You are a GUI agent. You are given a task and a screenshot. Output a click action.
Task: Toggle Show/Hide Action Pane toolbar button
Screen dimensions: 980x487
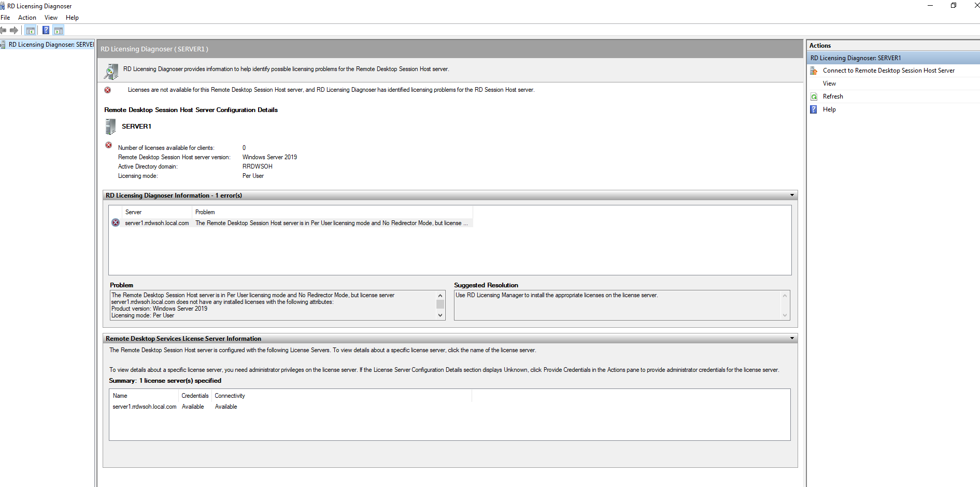click(x=59, y=31)
